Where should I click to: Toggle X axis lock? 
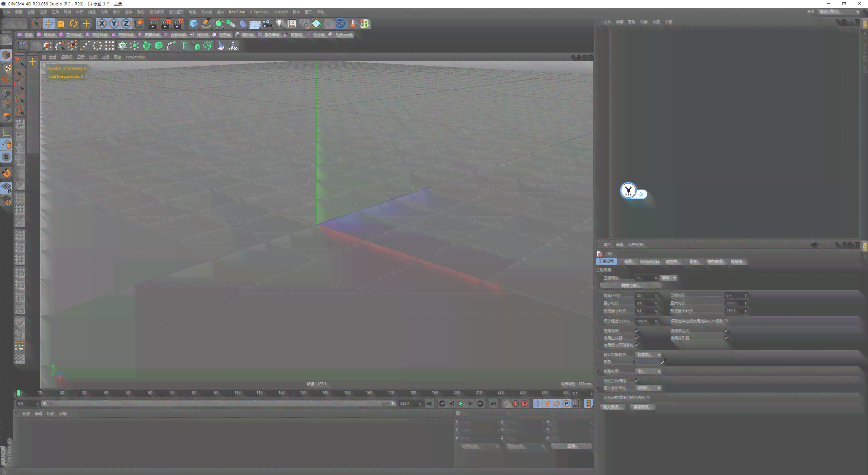click(x=102, y=24)
